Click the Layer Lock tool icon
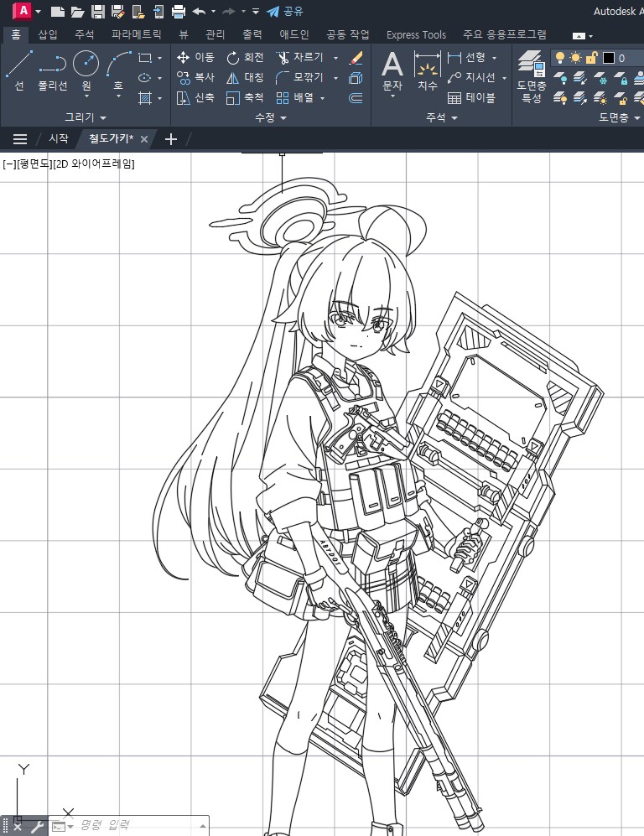The image size is (644, 836). [620, 78]
